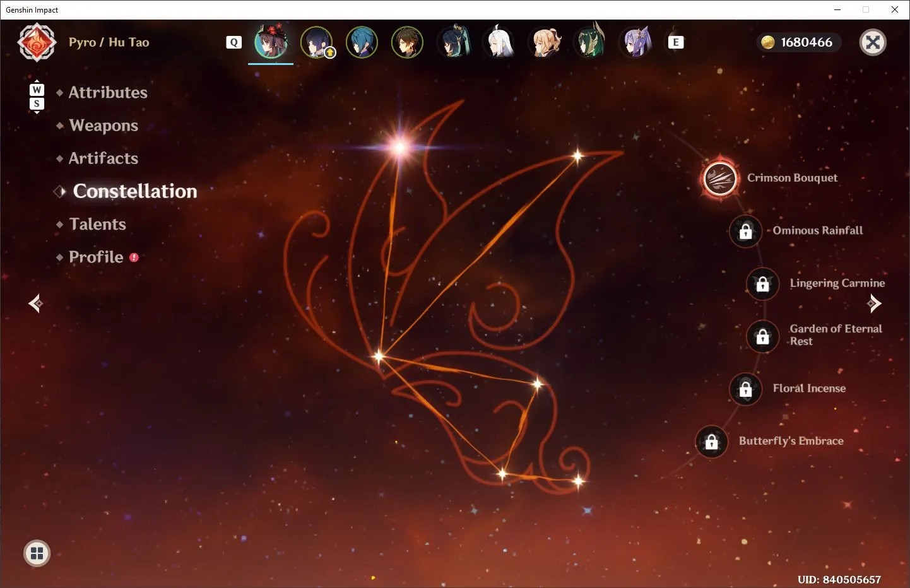Switch to the second character portrait with upgrade arrow
Viewport: 910px width, 588px height.
[316, 42]
